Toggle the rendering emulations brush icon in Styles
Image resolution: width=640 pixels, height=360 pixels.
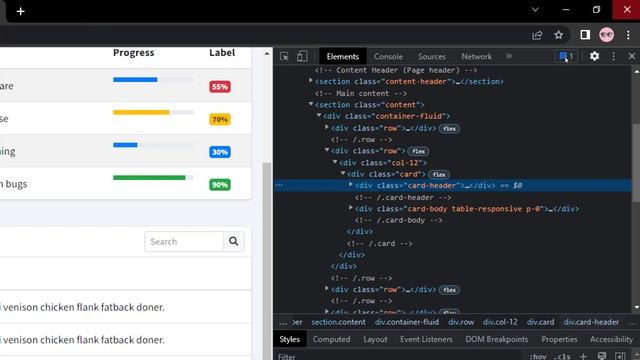[x=602, y=356]
